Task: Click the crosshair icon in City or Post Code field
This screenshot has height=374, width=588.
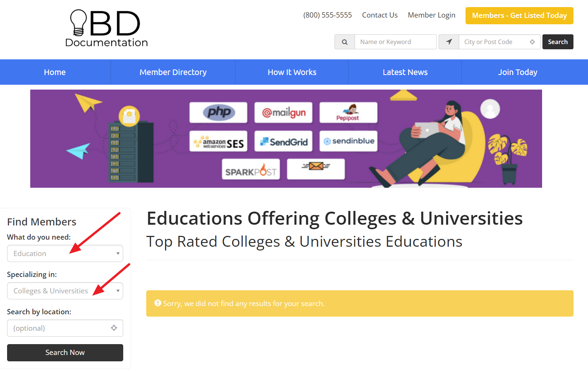Action: [x=532, y=42]
